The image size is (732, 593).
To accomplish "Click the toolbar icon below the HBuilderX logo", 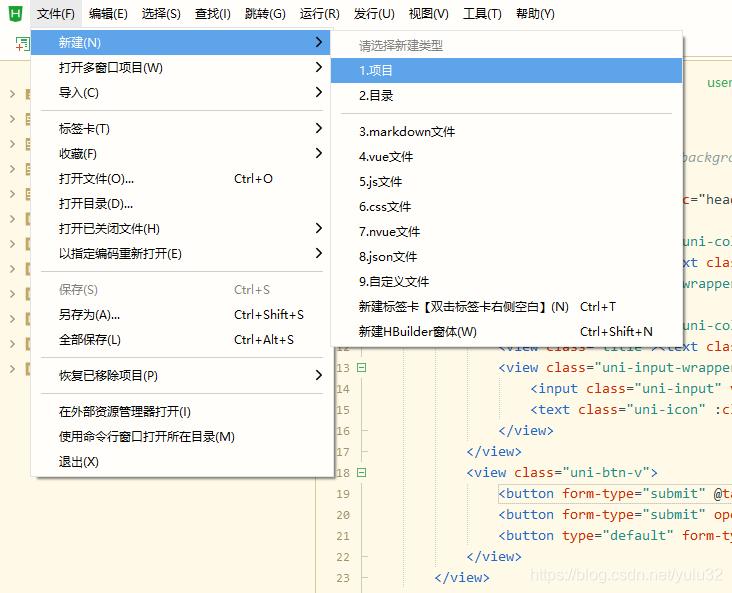I will click(22, 44).
